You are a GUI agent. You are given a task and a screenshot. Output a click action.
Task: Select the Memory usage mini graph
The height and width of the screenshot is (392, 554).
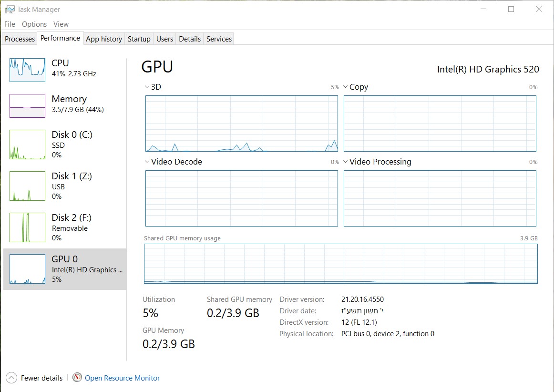(27, 105)
